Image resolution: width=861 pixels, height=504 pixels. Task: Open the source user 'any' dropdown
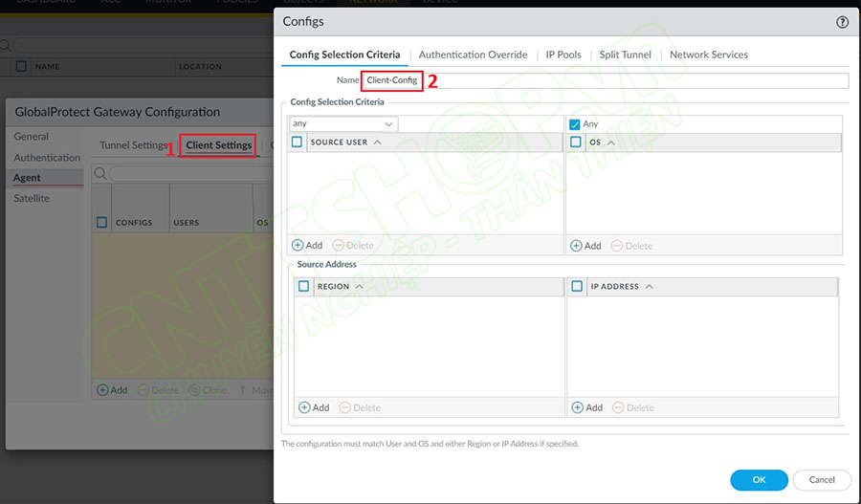(343, 123)
